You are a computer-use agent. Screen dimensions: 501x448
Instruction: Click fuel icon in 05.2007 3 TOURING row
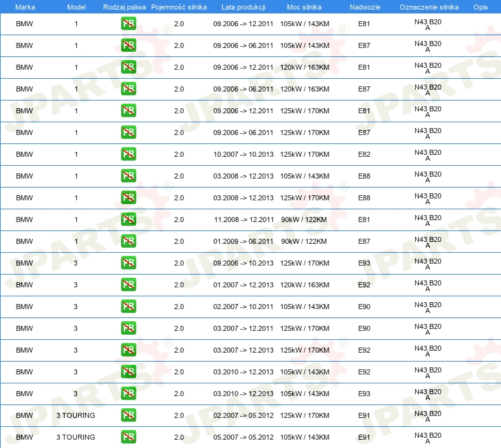click(x=128, y=437)
